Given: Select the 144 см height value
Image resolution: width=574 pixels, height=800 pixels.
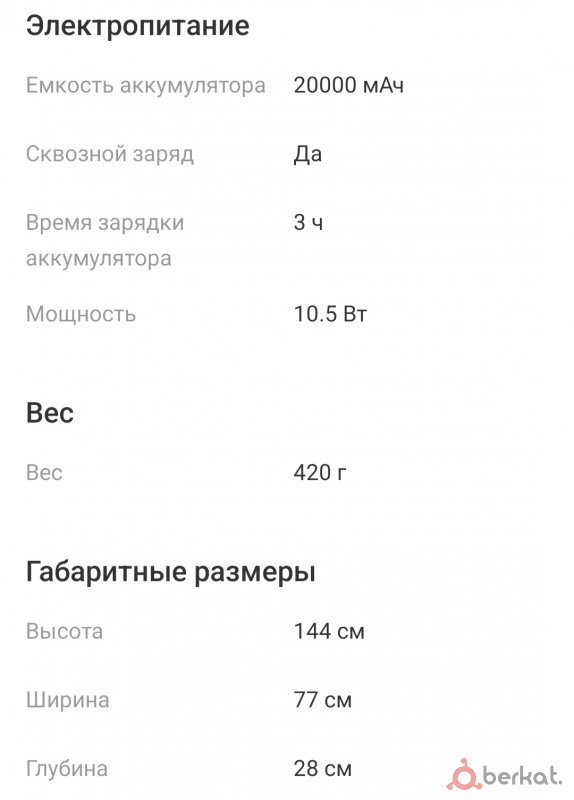Looking at the screenshot, I should coord(329,632).
